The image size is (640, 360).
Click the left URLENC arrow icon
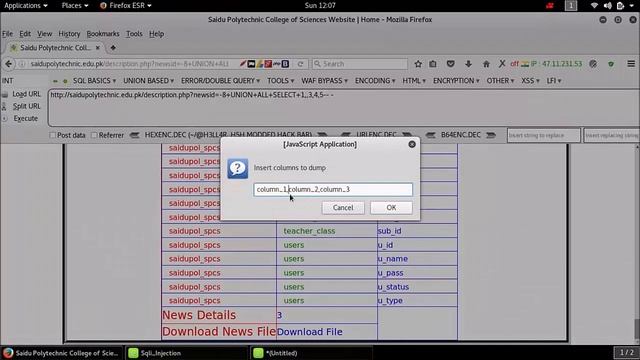click(346, 135)
